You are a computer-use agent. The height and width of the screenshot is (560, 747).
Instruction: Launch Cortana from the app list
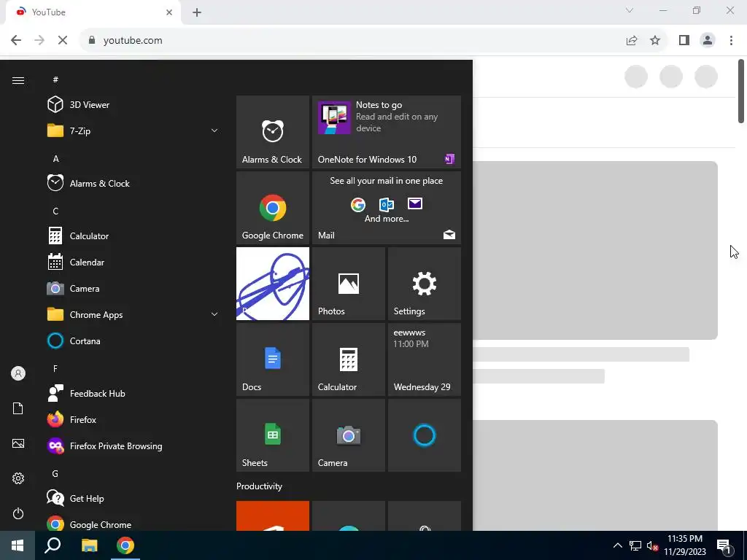(133, 341)
